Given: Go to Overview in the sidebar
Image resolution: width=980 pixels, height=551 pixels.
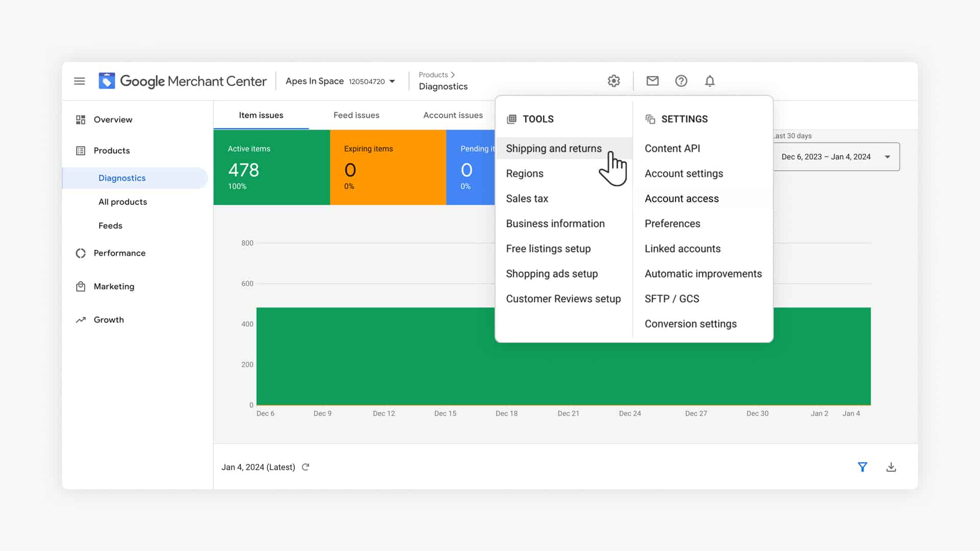Looking at the screenshot, I should 113,119.
